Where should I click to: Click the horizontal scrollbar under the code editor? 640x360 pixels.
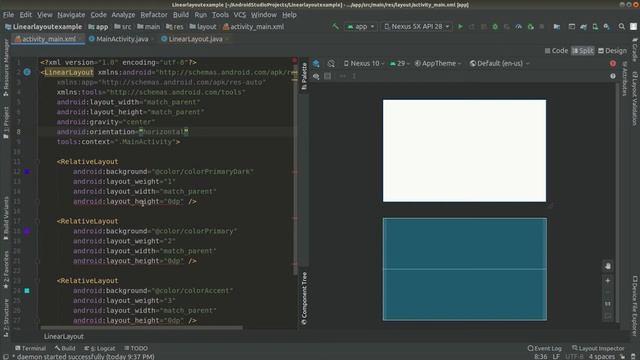tap(141, 327)
